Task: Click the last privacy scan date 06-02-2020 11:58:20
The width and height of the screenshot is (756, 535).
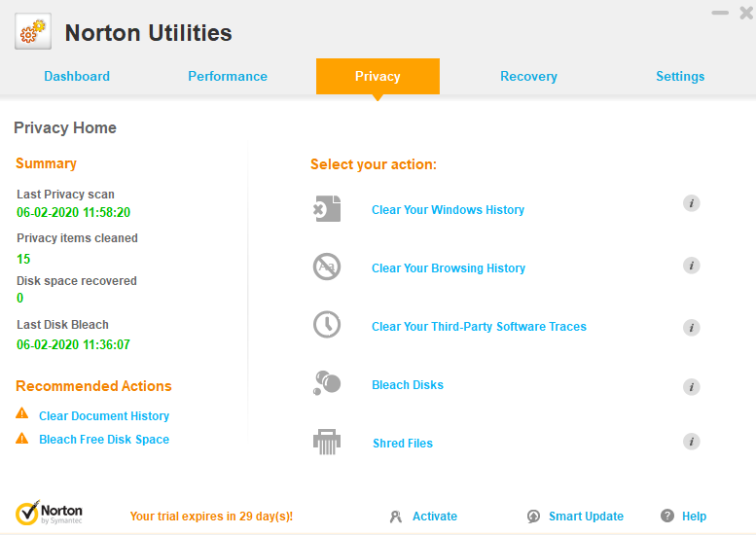Action: (73, 212)
